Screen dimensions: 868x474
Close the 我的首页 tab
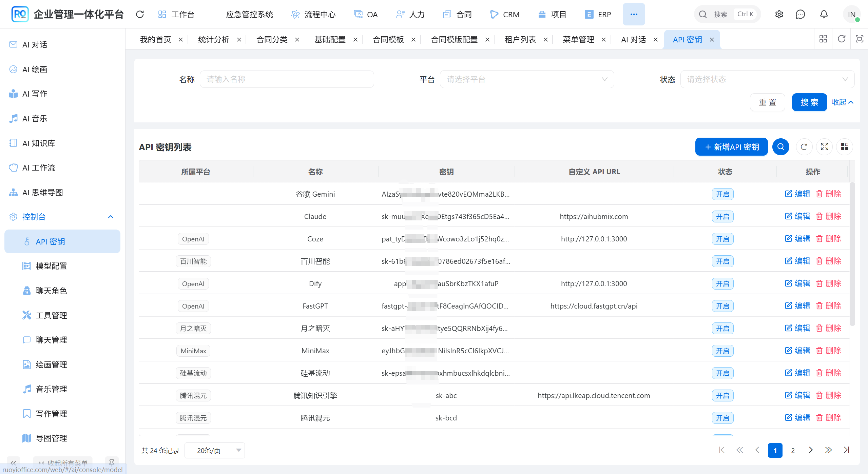click(x=181, y=40)
